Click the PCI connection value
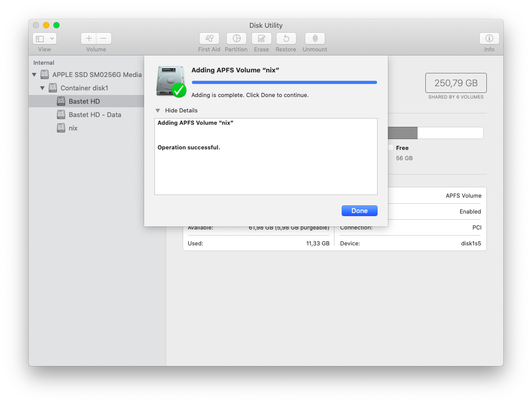Screen dimensions: 532x404 click(x=477, y=227)
